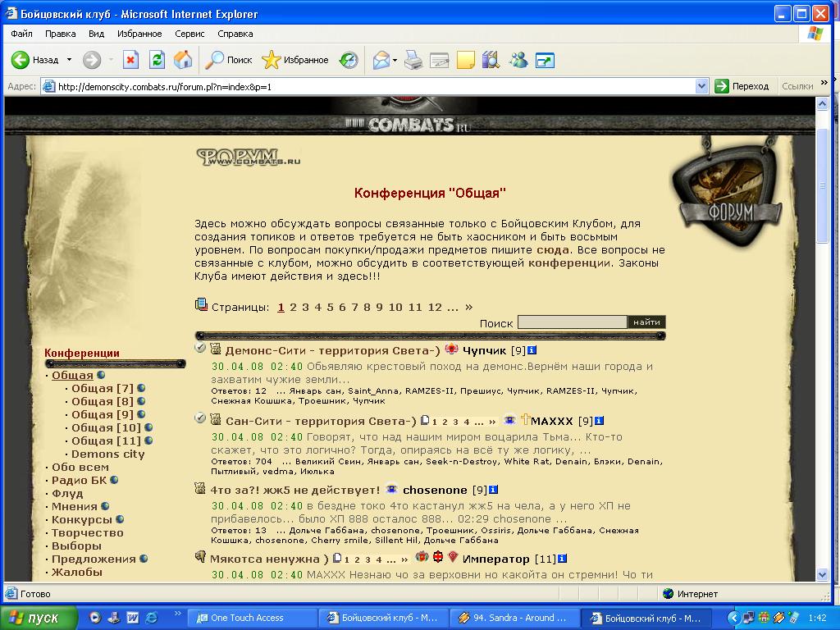This screenshot has width=840, height=630.
Task: Stop page loading with the red X icon
Action: pos(130,60)
